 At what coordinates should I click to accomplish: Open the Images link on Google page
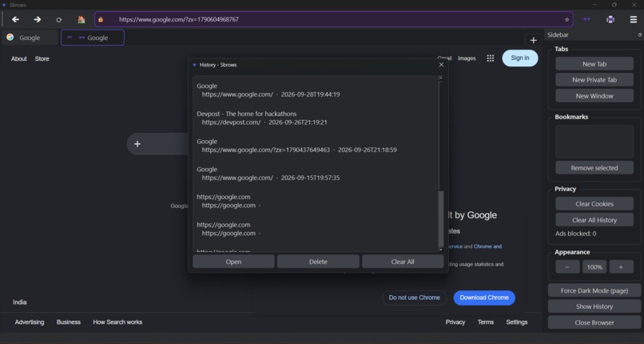[467, 58]
